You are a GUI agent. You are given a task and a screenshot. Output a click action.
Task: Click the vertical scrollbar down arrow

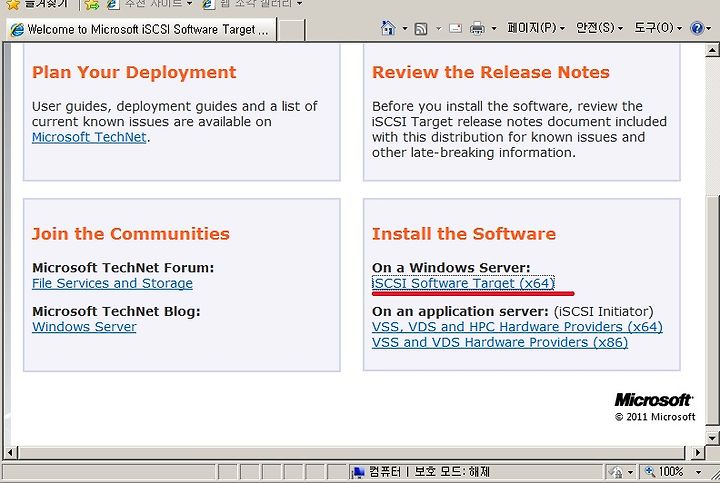pyautogui.click(x=712, y=438)
